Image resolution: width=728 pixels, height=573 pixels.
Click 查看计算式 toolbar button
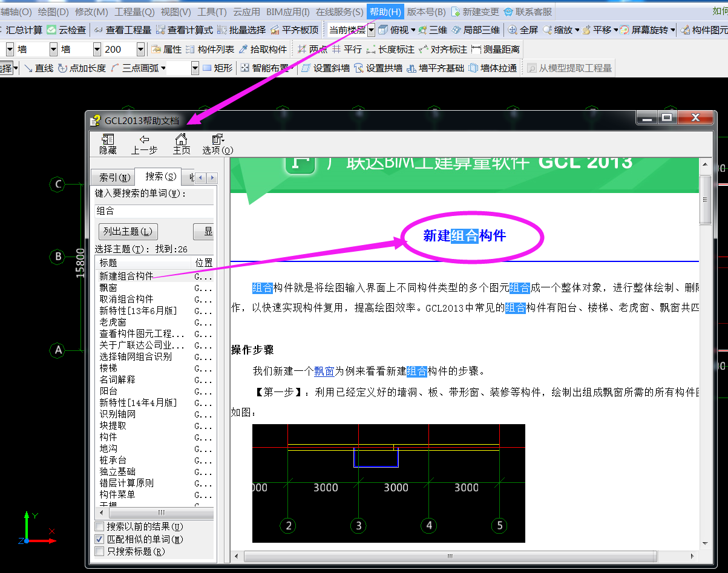coord(184,30)
